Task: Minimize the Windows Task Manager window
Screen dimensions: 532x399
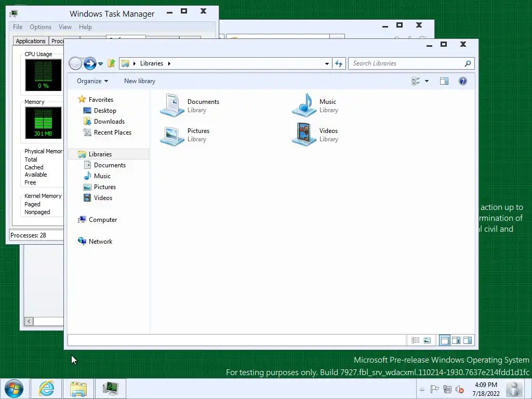Action: pyautogui.click(x=170, y=12)
